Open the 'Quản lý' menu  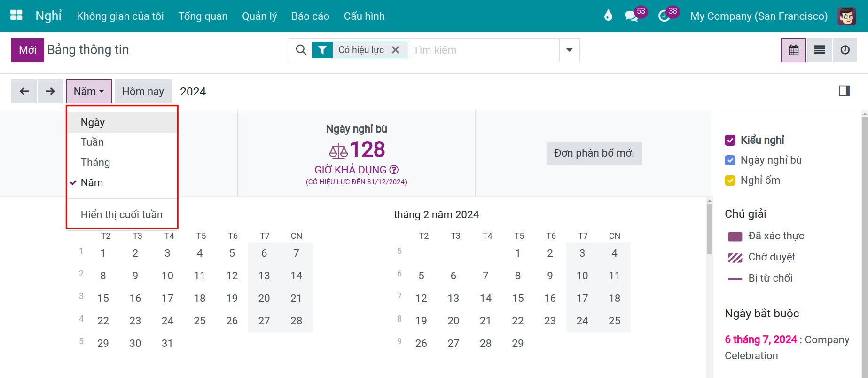(x=259, y=16)
